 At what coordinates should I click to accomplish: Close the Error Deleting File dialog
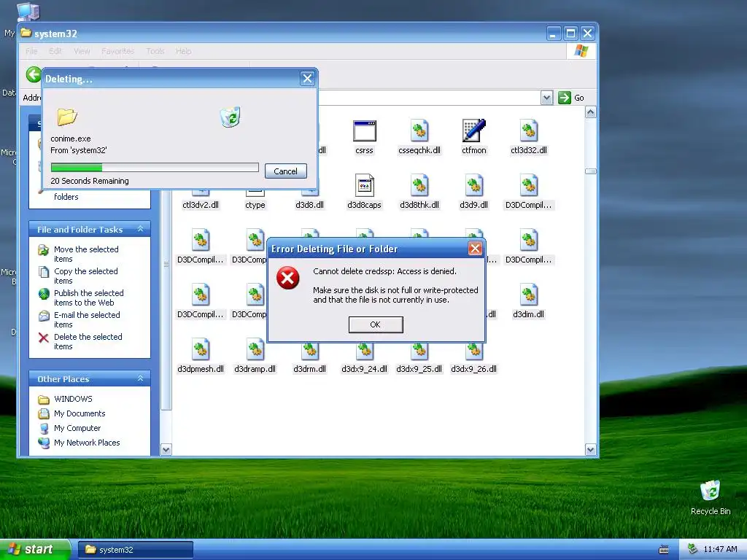tap(475, 248)
